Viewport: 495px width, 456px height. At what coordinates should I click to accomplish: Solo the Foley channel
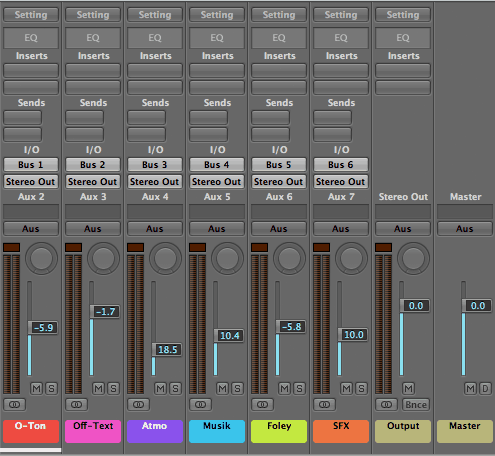tap(299, 388)
